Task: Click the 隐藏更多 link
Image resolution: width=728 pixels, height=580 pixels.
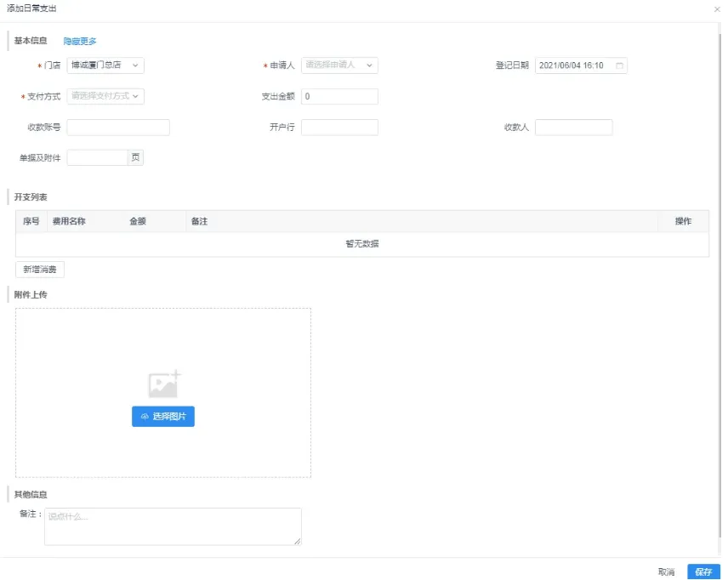Action: pos(80,41)
